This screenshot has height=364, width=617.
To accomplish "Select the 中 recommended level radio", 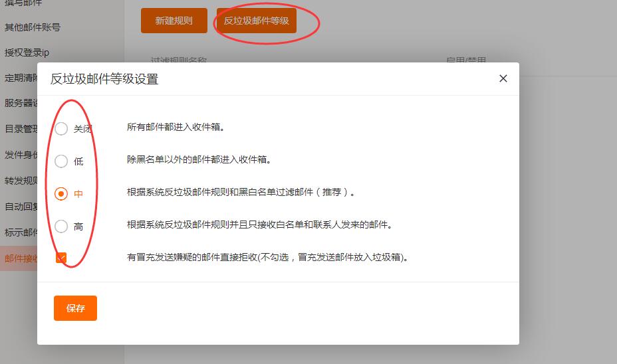I will click(x=61, y=194).
